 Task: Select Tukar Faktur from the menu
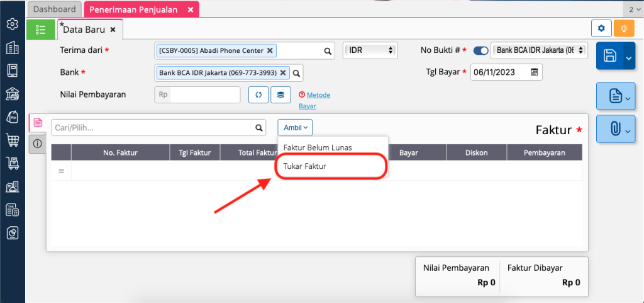(x=305, y=166)
